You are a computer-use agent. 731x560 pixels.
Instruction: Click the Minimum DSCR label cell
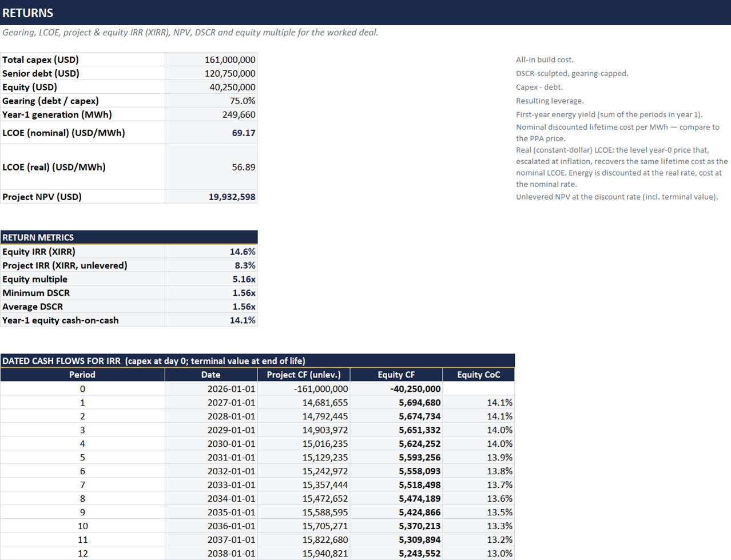click(x=82, y=293)
